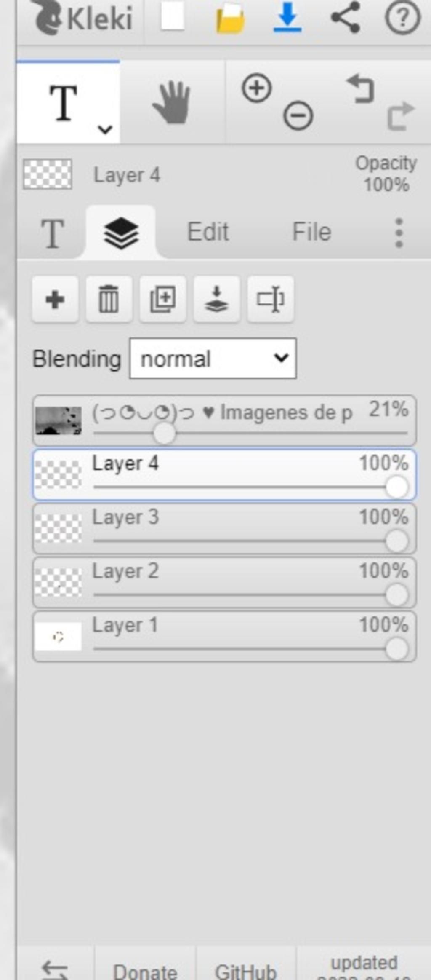Image resolution: width=431 pixels, height=980 pixels.
Task: Open the Donate link
Action: 145,971
